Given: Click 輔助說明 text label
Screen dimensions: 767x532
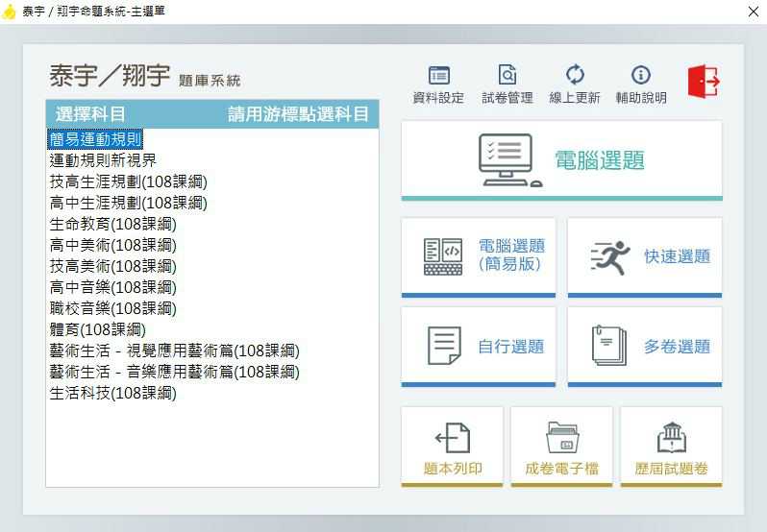Looking at the screenshot, I should tap(641, 98).
